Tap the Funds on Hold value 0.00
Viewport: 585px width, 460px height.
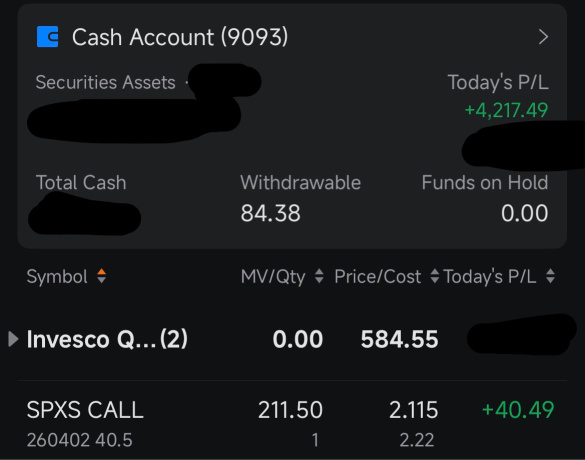click(x=525, y=213)
